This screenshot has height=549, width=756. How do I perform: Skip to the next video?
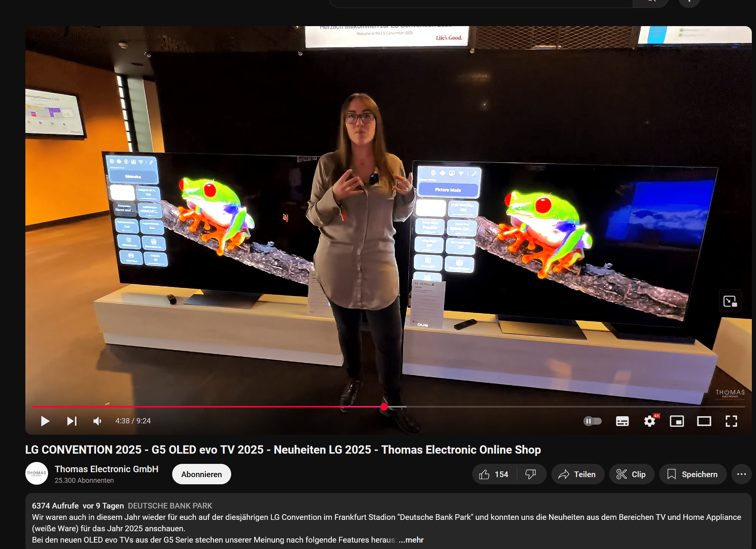click(x=72, y=421)
